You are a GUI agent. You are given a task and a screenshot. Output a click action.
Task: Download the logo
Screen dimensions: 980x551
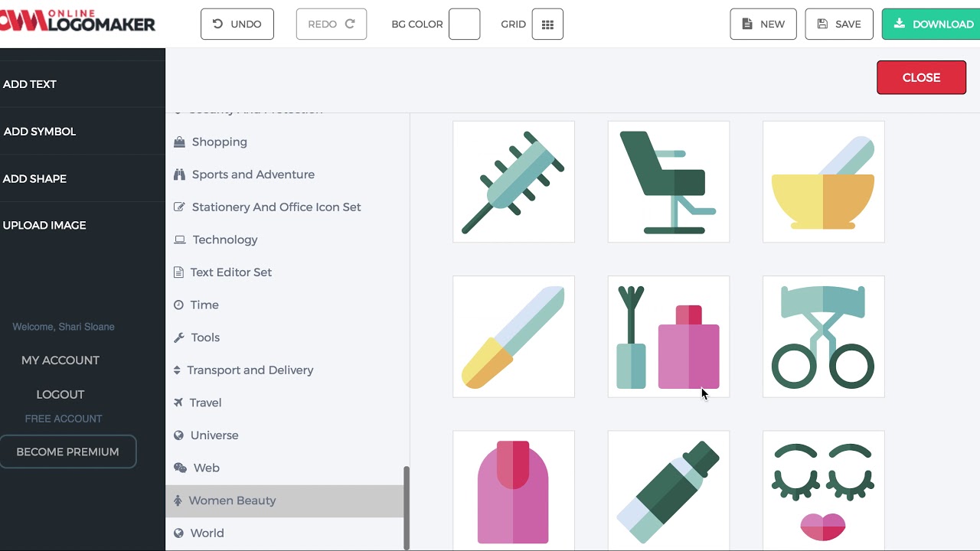click(x=933, y=24)
